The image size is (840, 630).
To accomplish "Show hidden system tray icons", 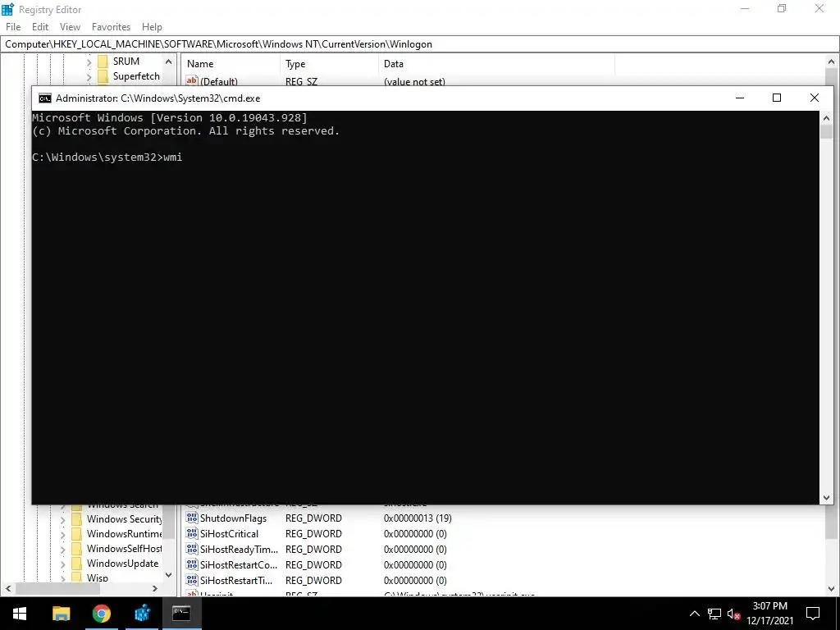I will click(694, 614).
